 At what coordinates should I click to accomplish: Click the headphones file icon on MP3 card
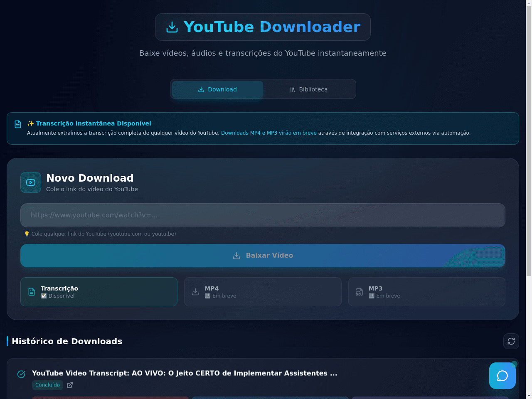tap(360, 292)
